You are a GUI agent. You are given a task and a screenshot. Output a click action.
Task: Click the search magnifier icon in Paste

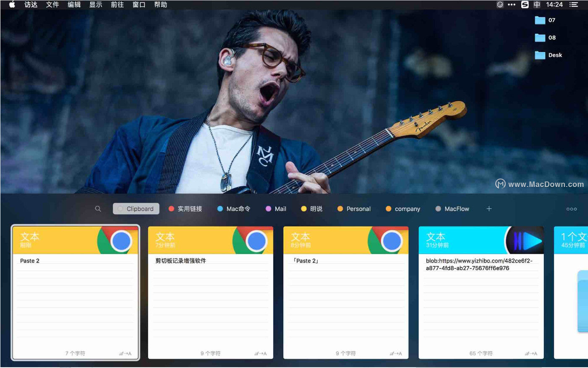pyautogui.click(x=98, y=209)
